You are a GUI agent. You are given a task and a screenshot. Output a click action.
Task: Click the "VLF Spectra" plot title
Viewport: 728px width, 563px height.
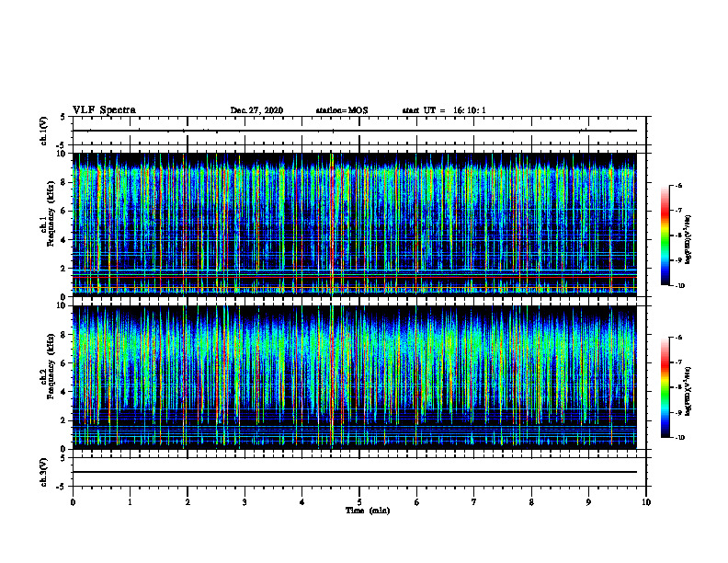(104, 110)
